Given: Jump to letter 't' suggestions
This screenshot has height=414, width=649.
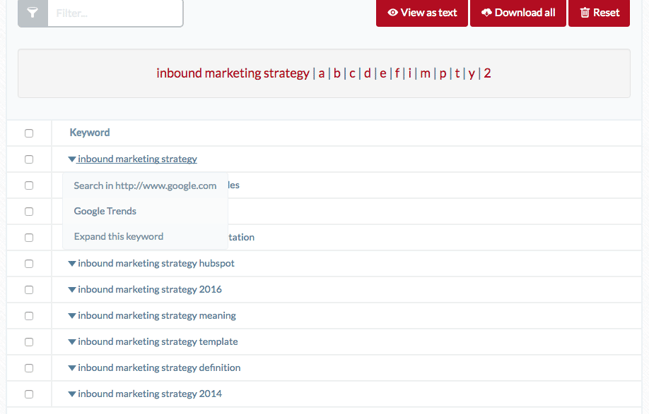Looking at the screenshot, I should click(x=457, y=73).
